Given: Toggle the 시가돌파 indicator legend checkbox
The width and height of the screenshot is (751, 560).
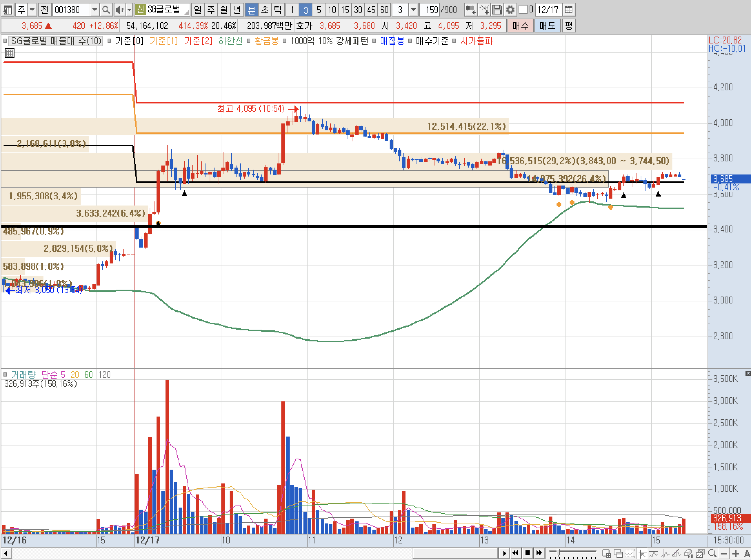Looking at the screenshot, I should tap(454, 41).
